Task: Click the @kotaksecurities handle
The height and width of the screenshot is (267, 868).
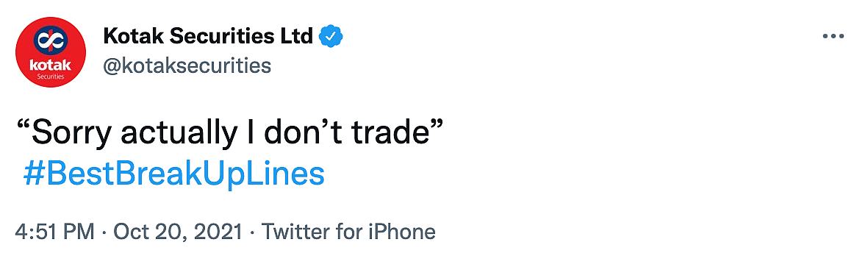Action: click(187, 66)
